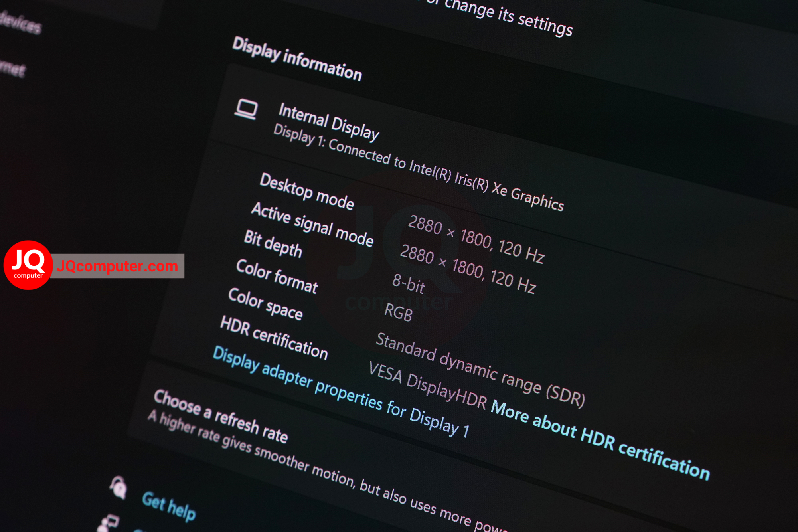This screenshot has width=798, height=532.
Task: Click the network item in left sidebar
Action: coord(12,69)
